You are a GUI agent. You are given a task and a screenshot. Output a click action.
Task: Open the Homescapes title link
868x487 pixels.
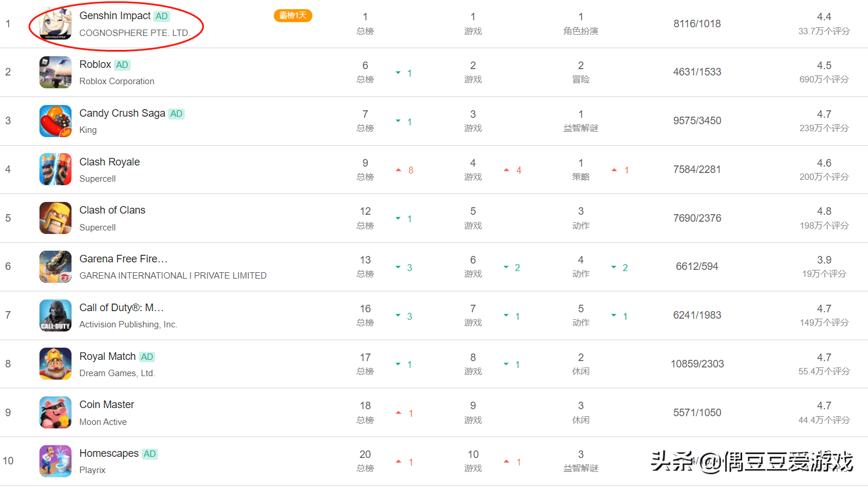pyautogui.click(x=109, y=453)
